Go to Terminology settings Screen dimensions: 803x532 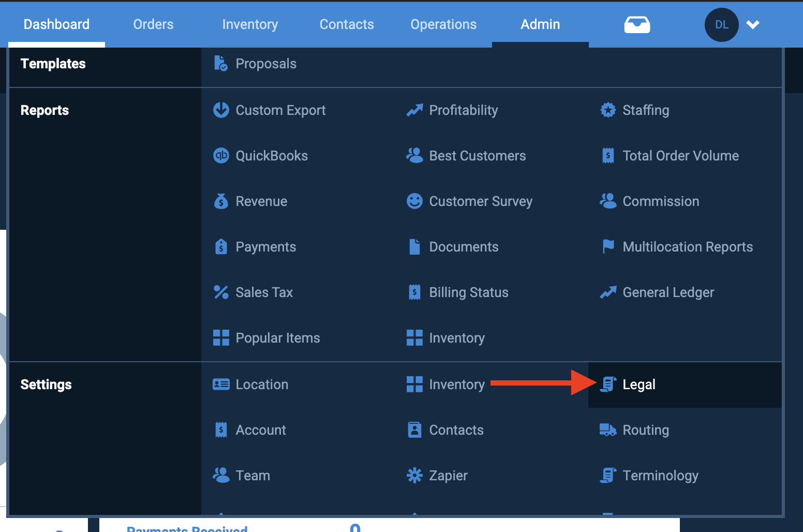[660, 476]
